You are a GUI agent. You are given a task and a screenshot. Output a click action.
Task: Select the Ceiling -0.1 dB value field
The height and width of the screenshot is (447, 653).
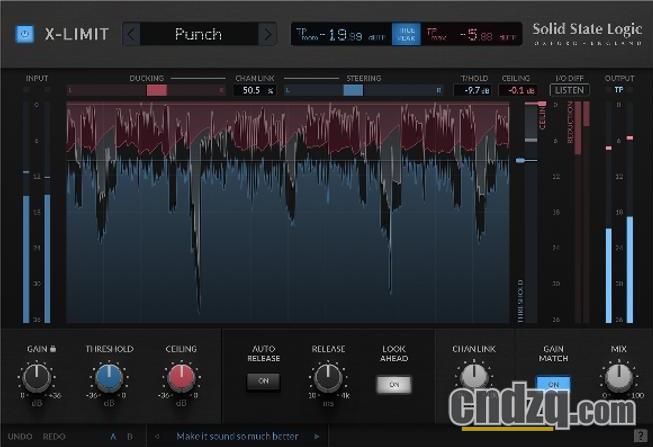[x=518, y=90]
